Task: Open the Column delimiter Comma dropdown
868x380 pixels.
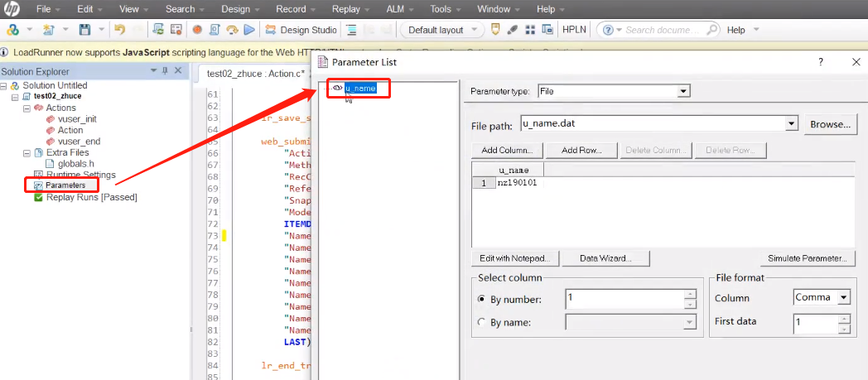Action: tap(843, 297)
